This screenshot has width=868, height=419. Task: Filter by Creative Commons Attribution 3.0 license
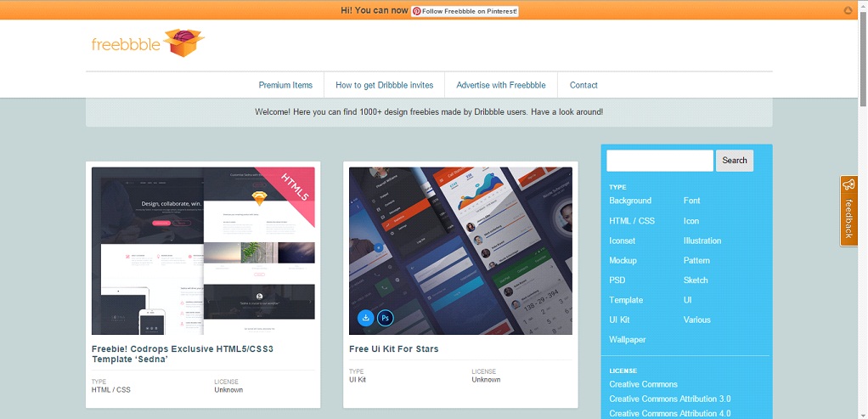pyautogui.click(x=669, y=399)
